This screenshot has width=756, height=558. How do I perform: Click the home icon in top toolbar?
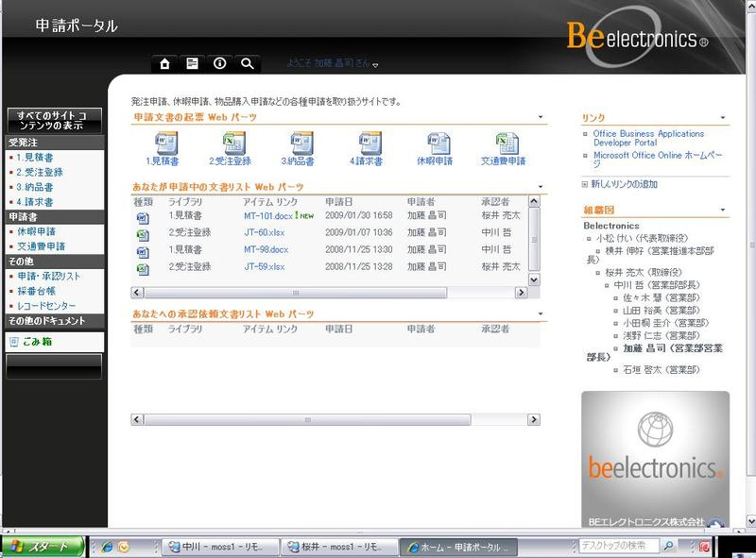coord(164,63)
